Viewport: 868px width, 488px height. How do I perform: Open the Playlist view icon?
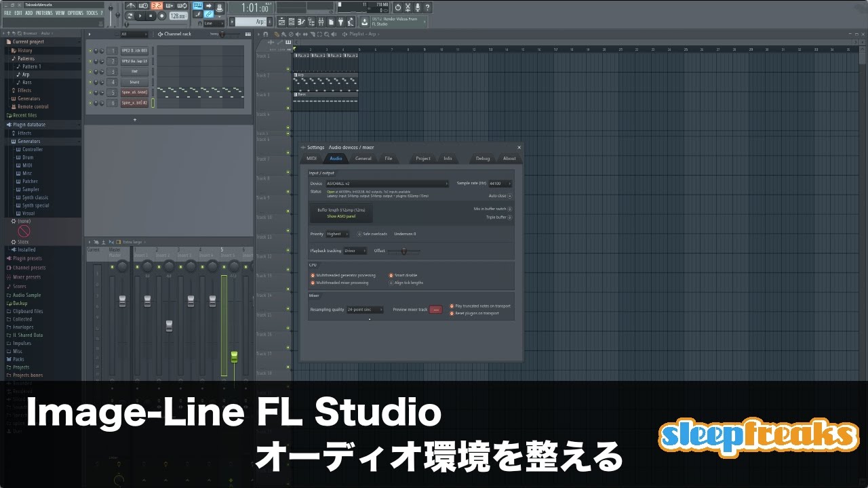282,22
